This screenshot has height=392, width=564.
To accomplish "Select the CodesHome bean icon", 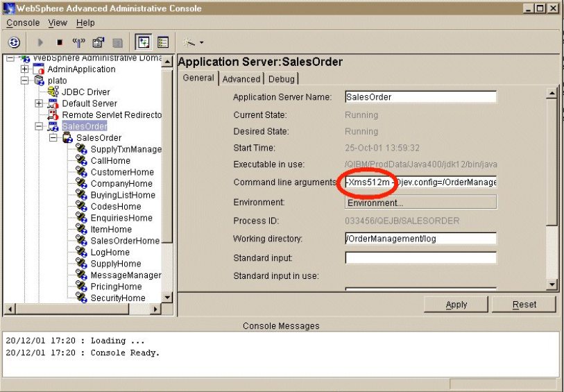I will (82, 207).
